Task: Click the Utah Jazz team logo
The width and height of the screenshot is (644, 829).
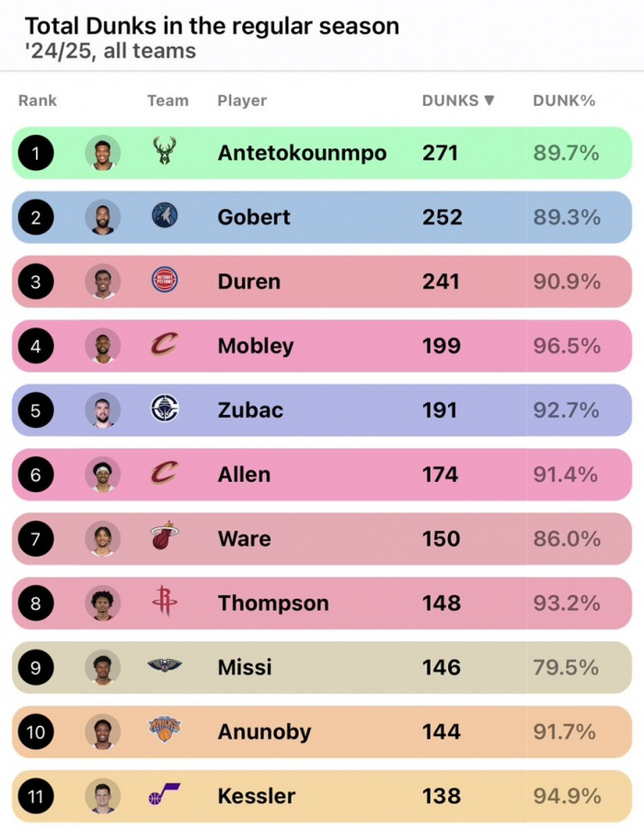Action: click(165, 797)
